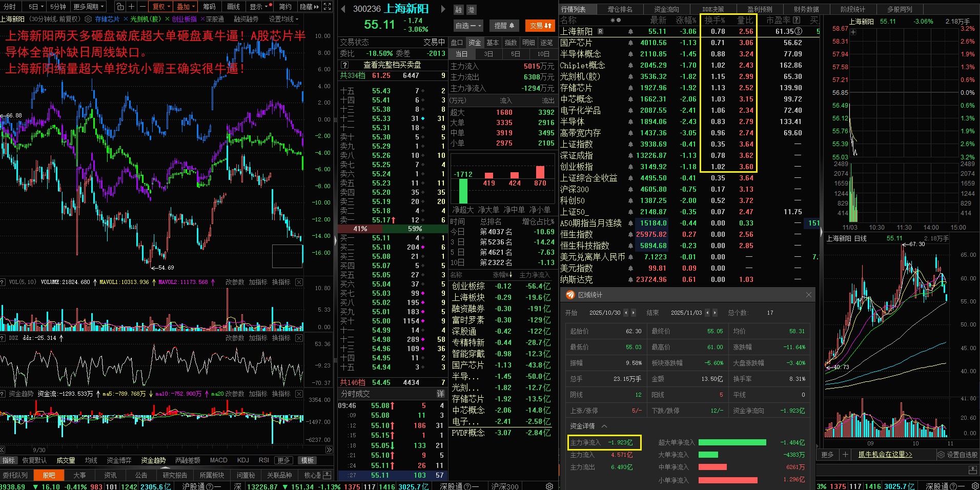
Task: Select 10日 fund flow period
Action: click(543, 54)
